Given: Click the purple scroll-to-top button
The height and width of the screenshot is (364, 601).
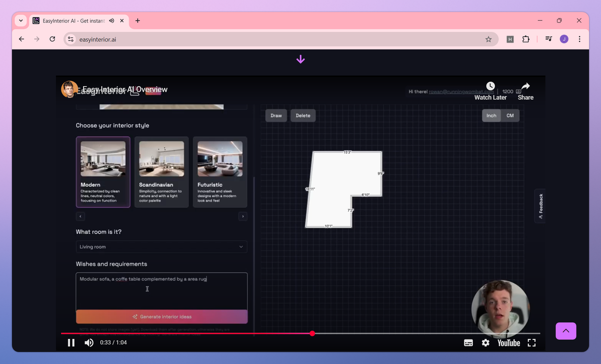Looking at the screenshot, I should click(566, 331).
